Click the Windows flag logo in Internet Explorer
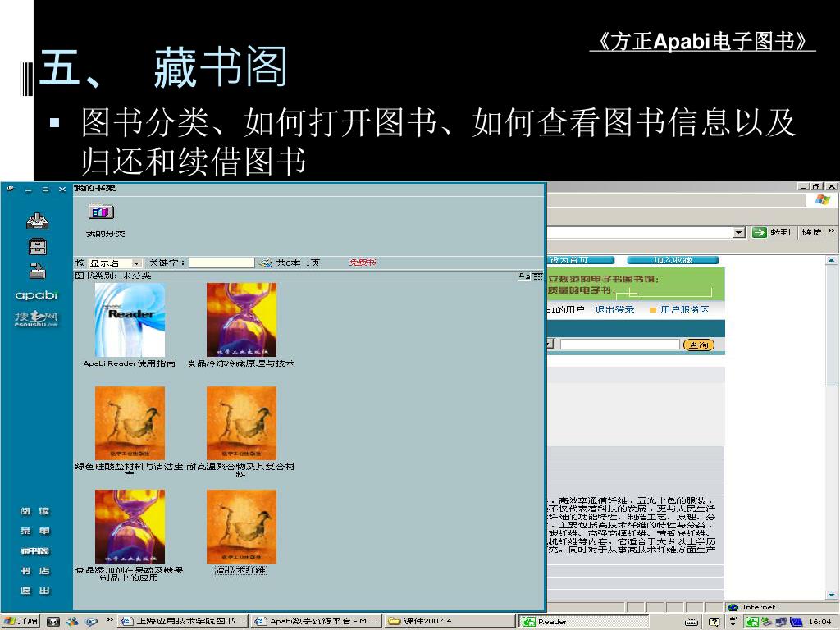840x630 pixels. (x=822, y=200)
